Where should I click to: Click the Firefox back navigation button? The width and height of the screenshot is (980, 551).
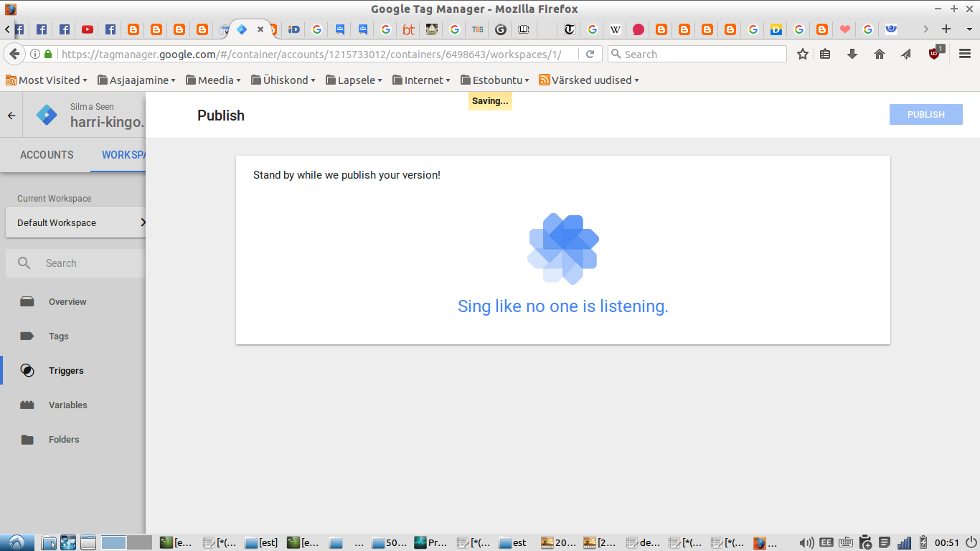click(x=14, y=54)
